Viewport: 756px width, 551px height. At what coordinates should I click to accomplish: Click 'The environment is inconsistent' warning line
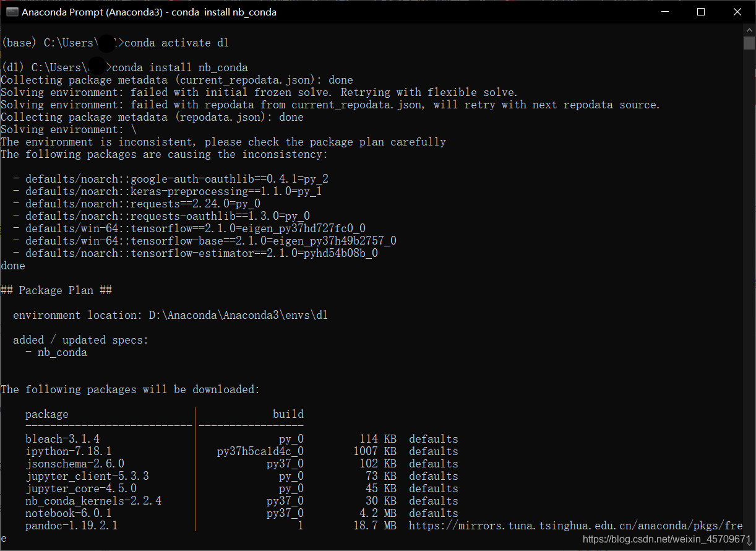[x=223, y=142]
